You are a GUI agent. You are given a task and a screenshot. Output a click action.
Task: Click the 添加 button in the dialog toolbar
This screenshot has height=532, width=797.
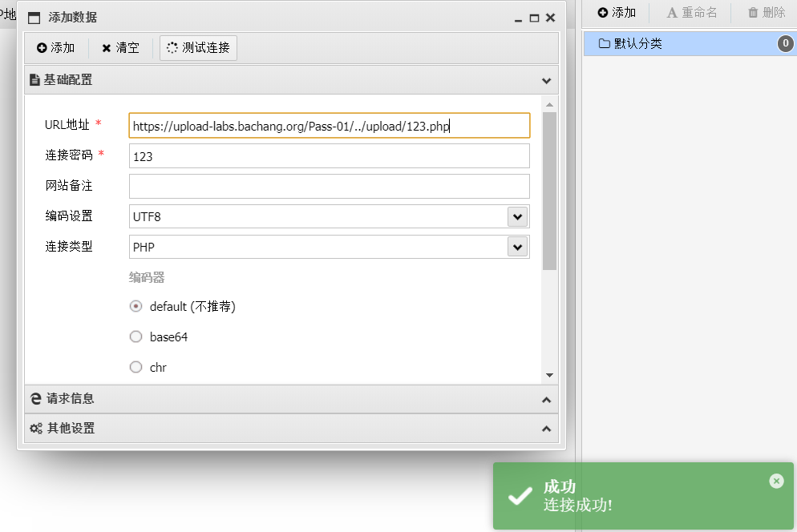56,48
